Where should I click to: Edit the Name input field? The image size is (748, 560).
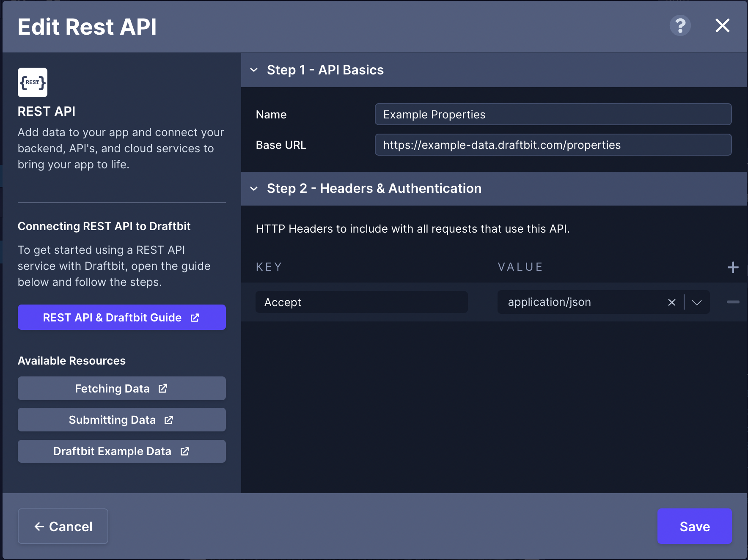point(553,114)
